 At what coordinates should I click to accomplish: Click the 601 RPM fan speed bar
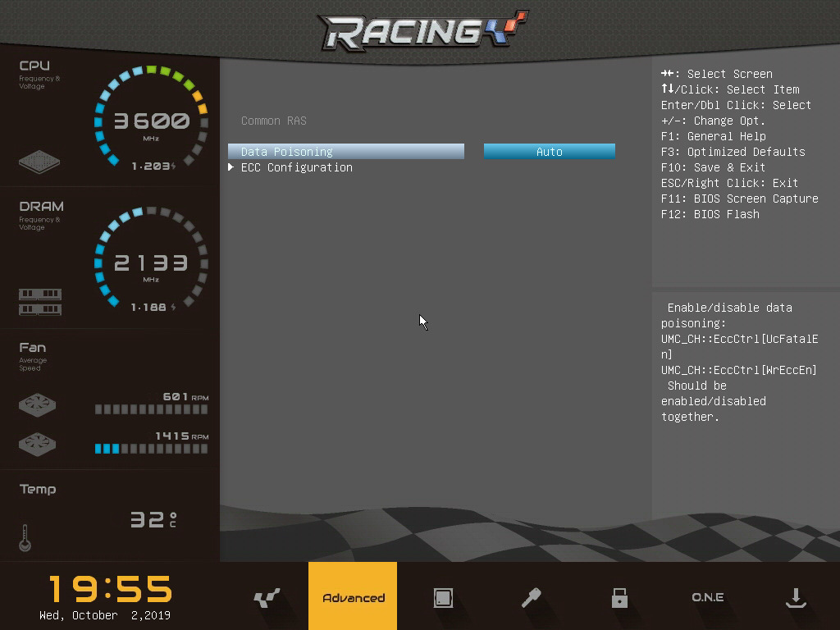[151, 410]
